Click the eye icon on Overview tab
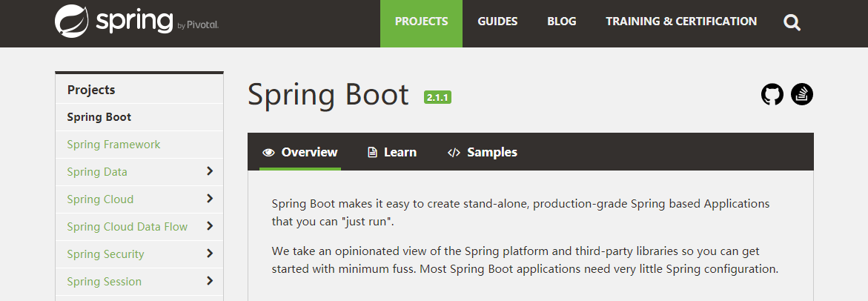Screen dimensions: 868x301 [268, 153]
